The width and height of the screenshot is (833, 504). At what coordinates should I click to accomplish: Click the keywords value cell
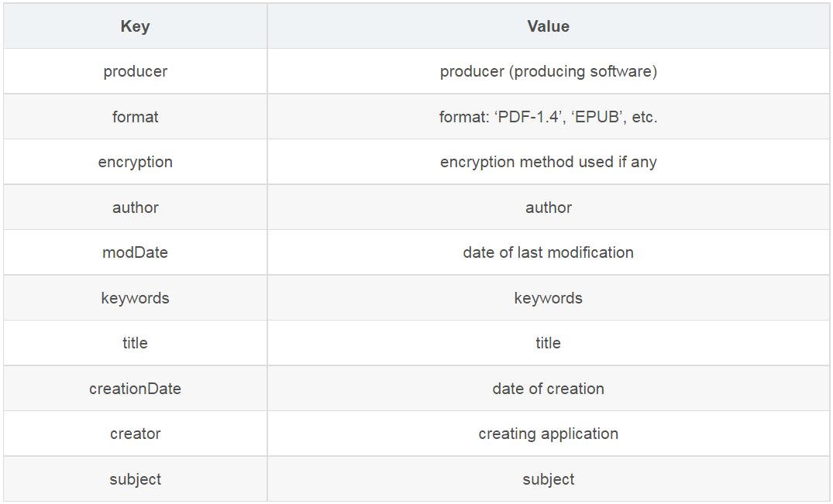coord(548,298)
